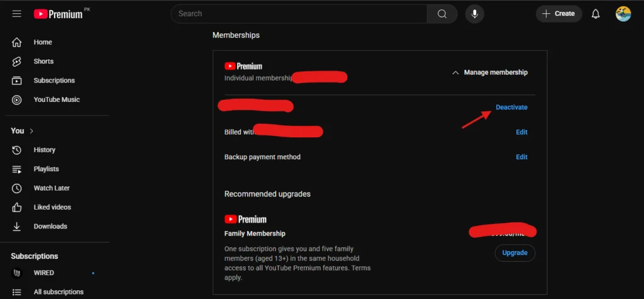Edit the Backup payment method

click(x=521, y=157)
